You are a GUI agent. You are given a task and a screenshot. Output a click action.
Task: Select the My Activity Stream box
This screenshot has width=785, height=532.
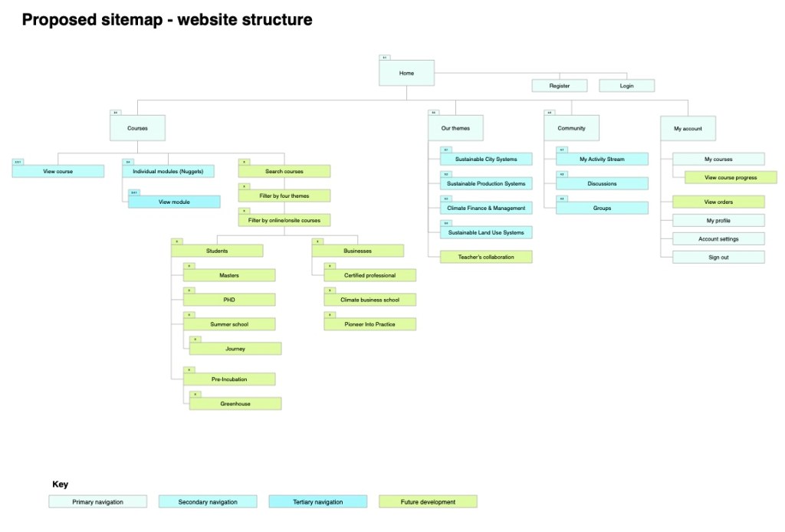(602, 159)
